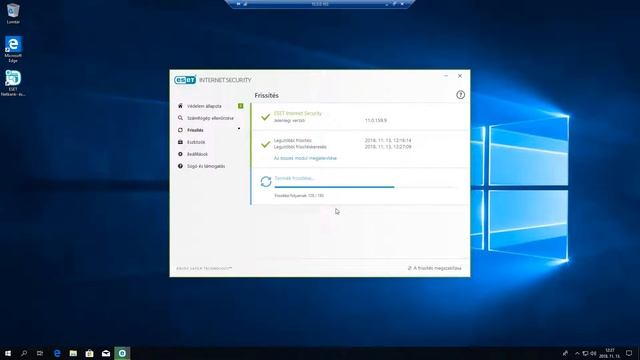Image resolution: width=640 pixels, height=360 pixels.
Task: Click the question icon beside Súgó és támogatás
Action: tap(180, 166)
